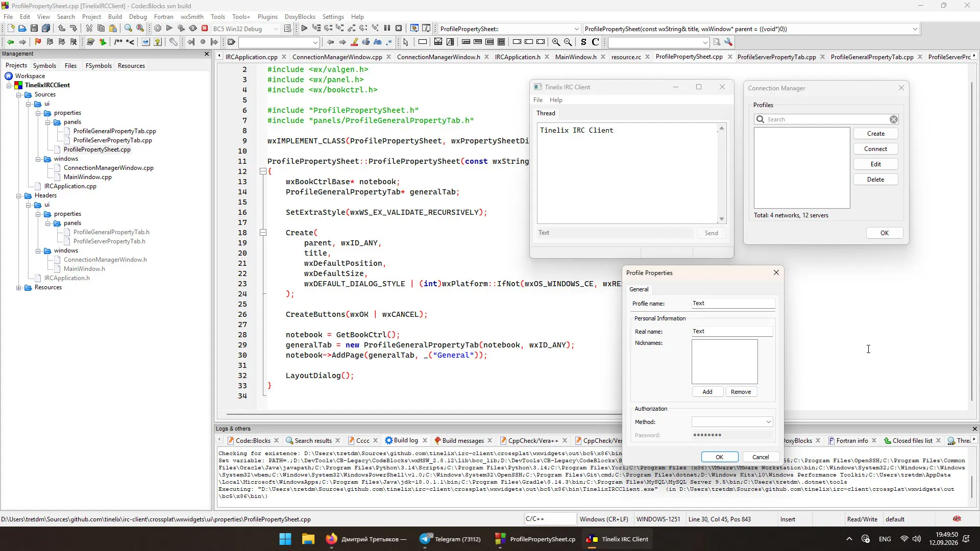Click the Open file toolbar icon
Image resolution: width=980 pixels, height=551 pixels.
pyautogui.click(x=22, y=29)
